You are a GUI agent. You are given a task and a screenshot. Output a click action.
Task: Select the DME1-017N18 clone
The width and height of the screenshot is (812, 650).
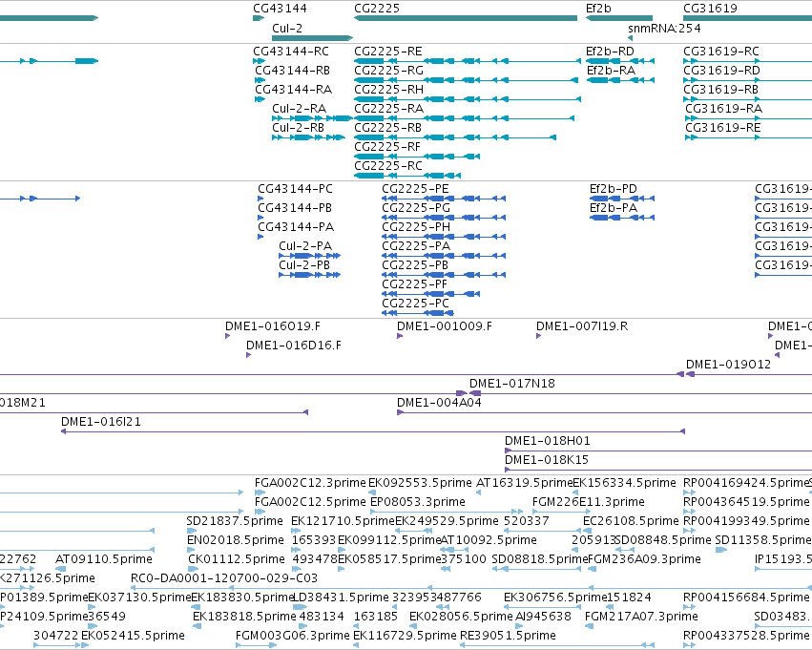coord(512,385)
